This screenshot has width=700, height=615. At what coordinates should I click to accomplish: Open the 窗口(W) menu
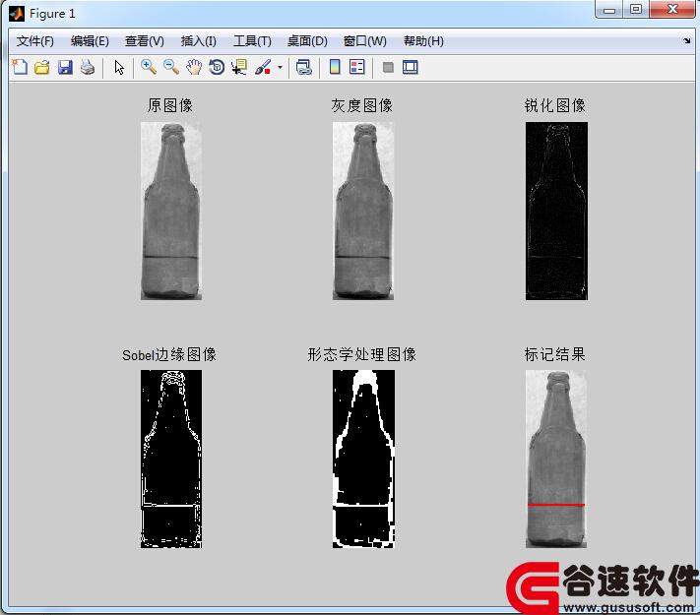click(364, 41)
